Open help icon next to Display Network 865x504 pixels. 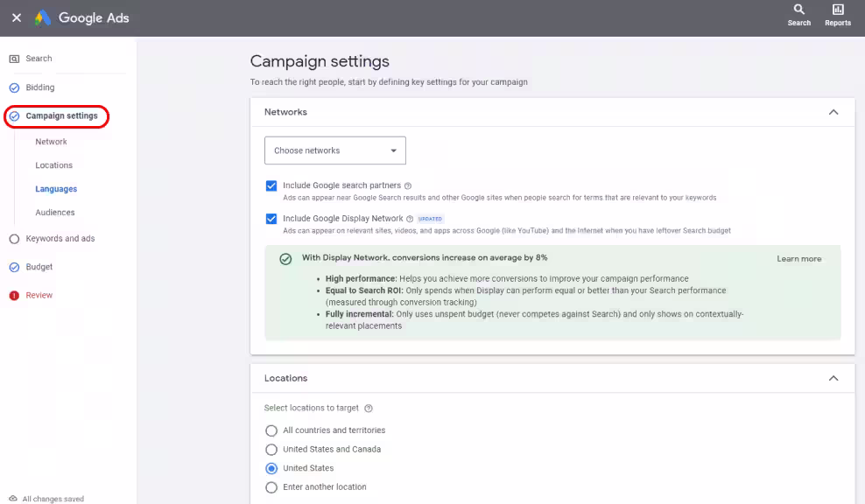[410, 219]
